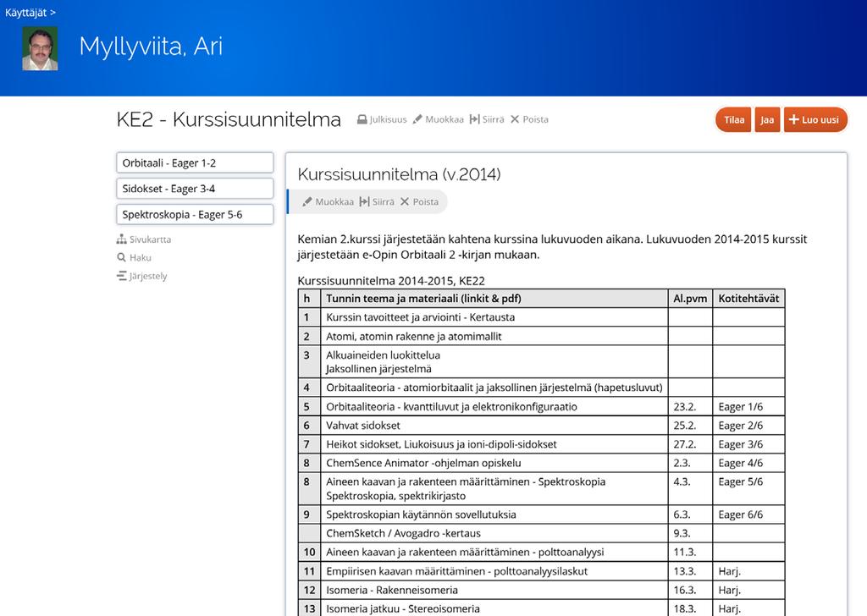Viewport: 867px width, 616px height.
Task: Click the Kurssisuunnitelma (v.2014) heading
Action: point(400,174)
